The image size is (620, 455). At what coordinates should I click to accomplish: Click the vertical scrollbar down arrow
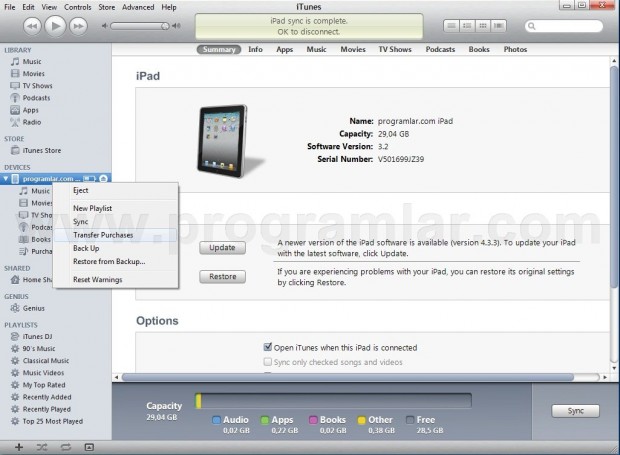pos(614,368)
